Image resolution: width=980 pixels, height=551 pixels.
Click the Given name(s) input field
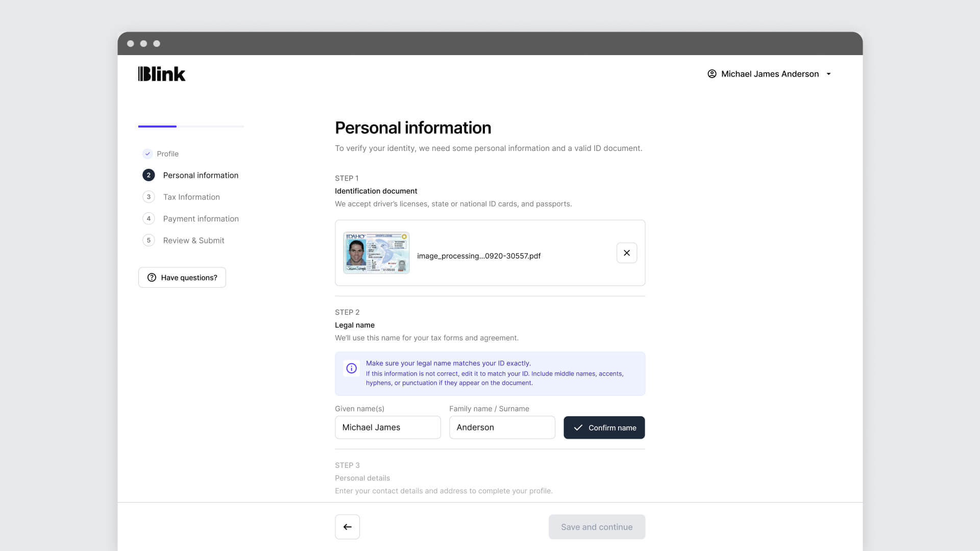[388, 428]
